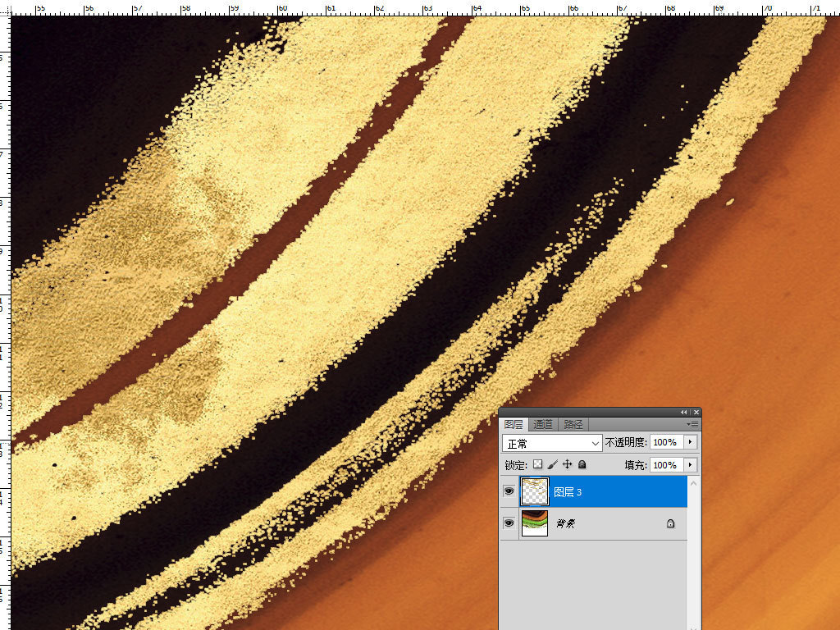
Task: Click the lock all padlock icon
Action: (x=582, y=464)
